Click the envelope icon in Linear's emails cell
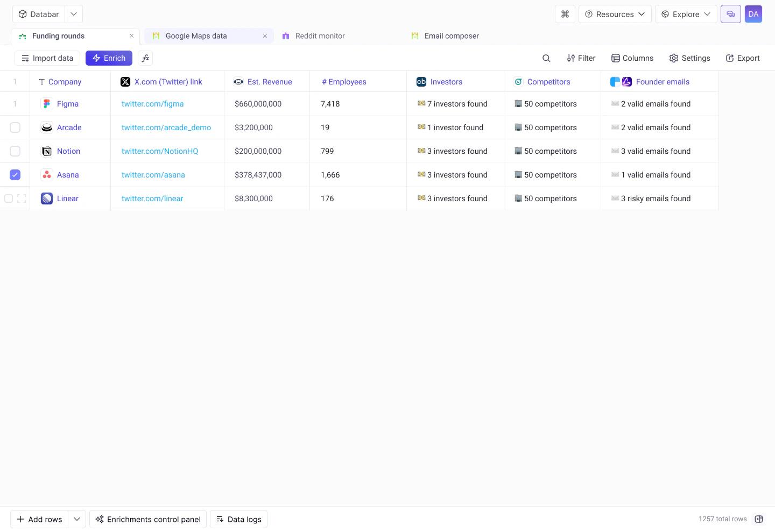This screenshot has height=532, width=775. click(x=615, y=198)
